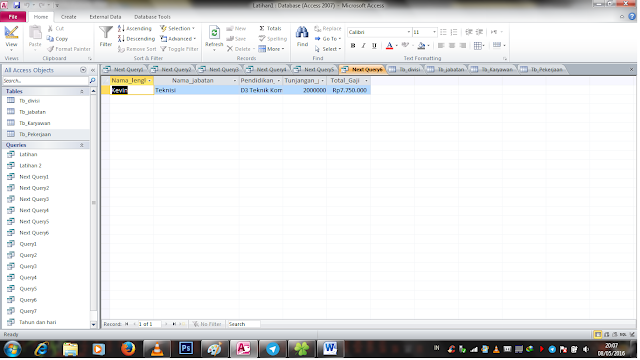The image size is (640, 360).
Task: Switch to the Next Query3 document tab
Action: pyautogui.click(x=219, y=69)
